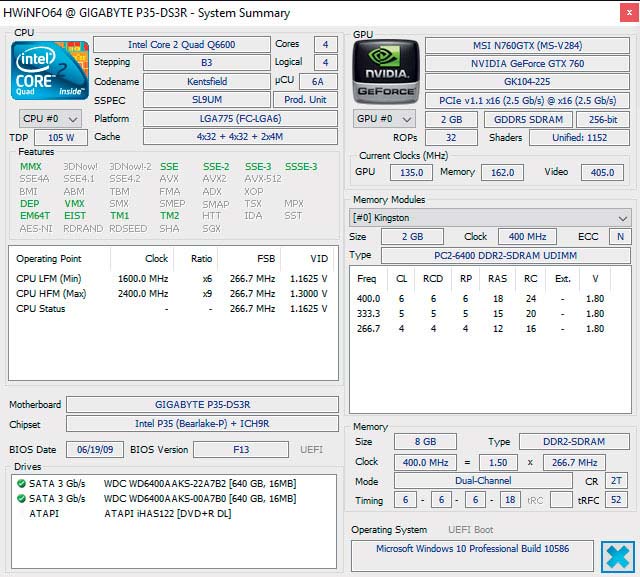Close the System Summary window
Screen dimensions: 640x577
(629, 13)
